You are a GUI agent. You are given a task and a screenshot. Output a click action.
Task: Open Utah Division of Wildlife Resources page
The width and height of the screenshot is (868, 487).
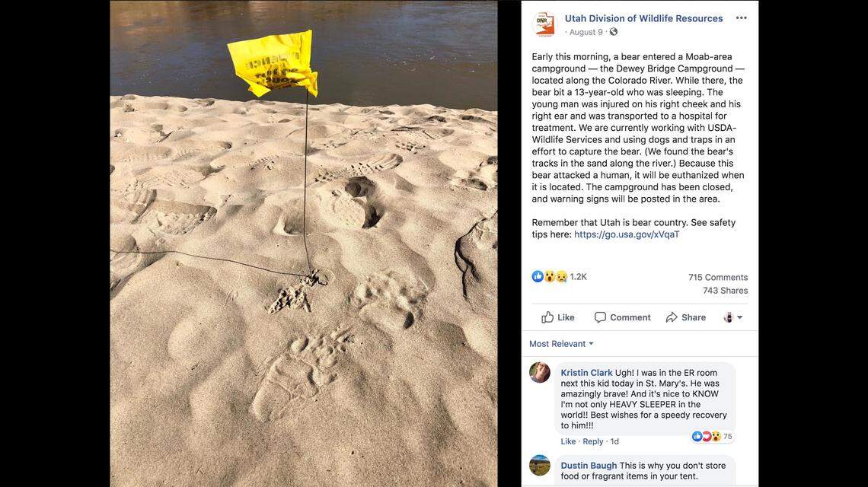[x=644, y=18]
